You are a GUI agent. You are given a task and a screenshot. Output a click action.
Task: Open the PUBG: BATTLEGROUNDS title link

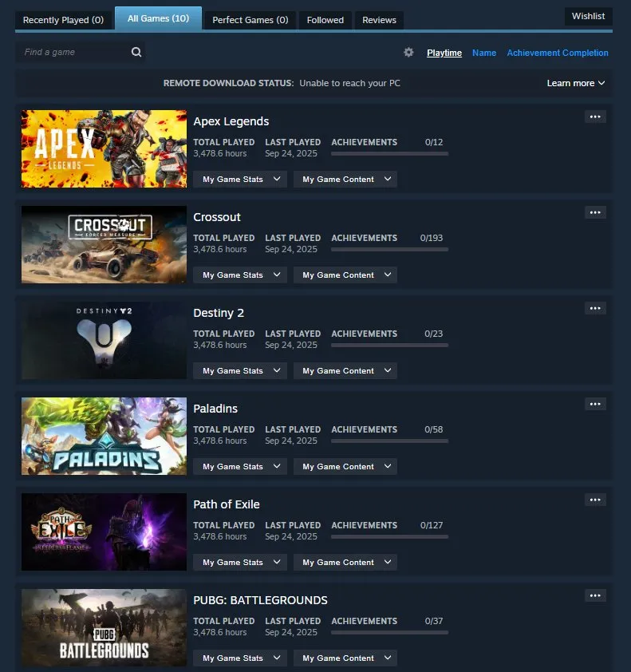260,600
